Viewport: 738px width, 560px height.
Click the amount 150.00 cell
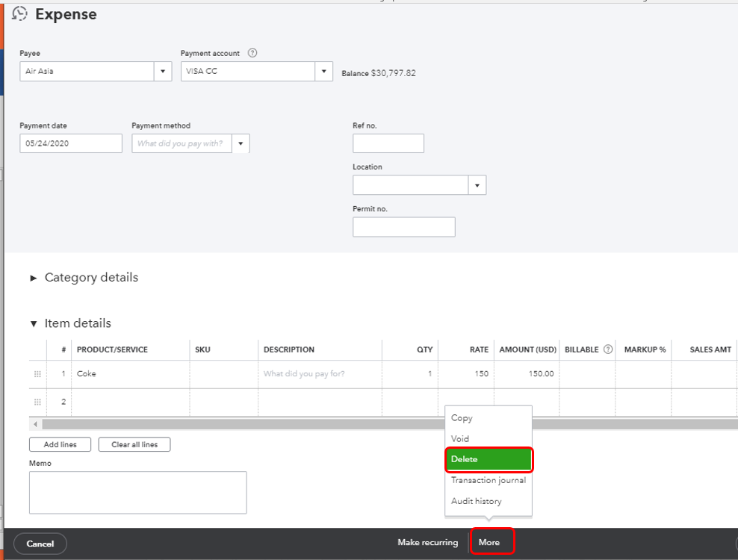pos(527,374)
